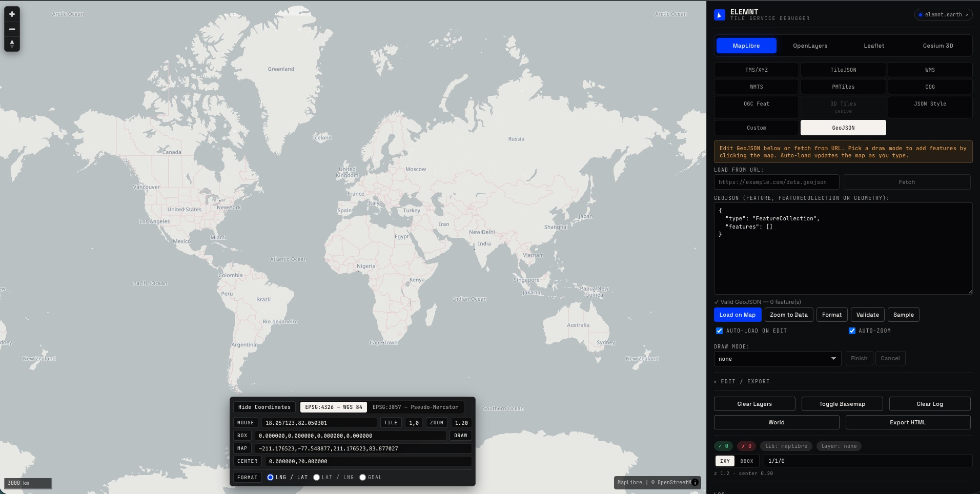
Task: Switch tile format to BBOX
Action: pyautogui.click(x=747, y=461)
